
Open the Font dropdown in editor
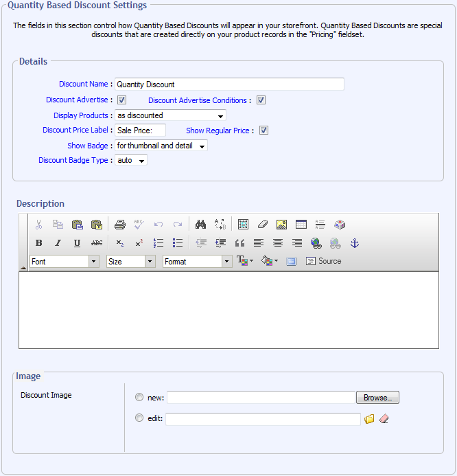tap(65, 262)
